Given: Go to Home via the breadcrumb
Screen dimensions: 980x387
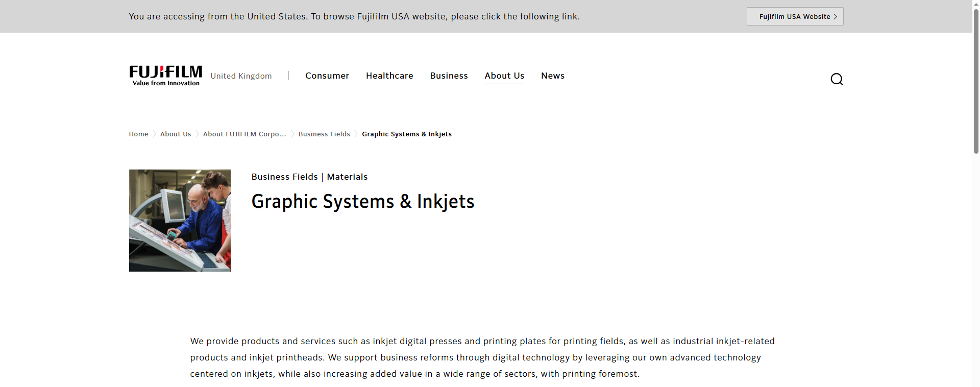Looking at the screenshot, I should tap(138, 134).
